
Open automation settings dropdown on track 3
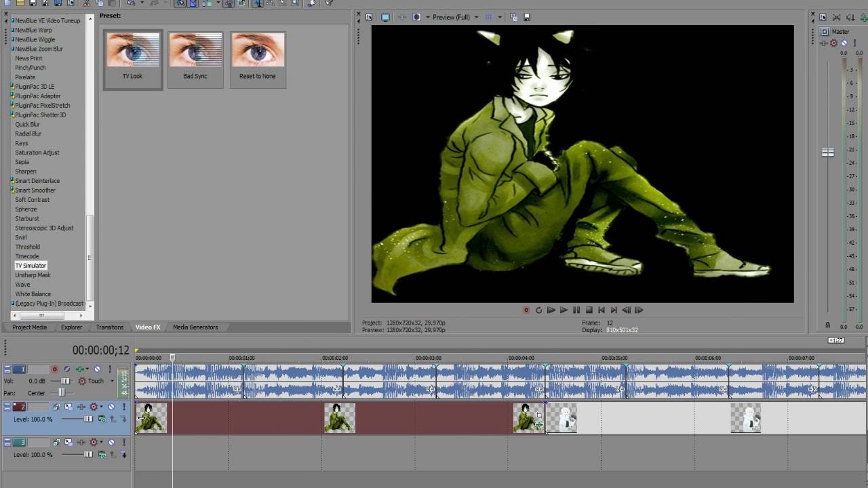(101, 443)
